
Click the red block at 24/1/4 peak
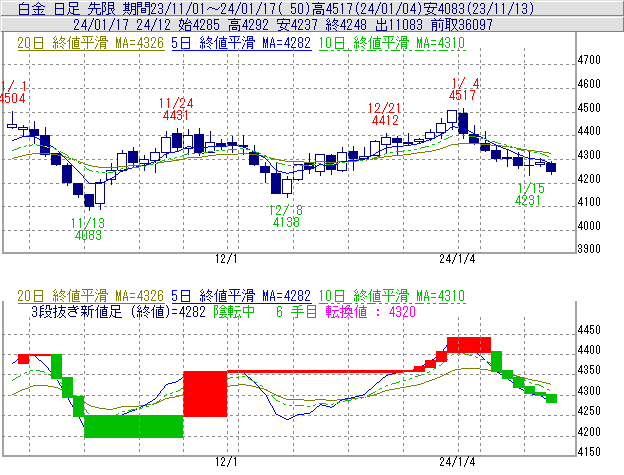(x=469, y=345)
